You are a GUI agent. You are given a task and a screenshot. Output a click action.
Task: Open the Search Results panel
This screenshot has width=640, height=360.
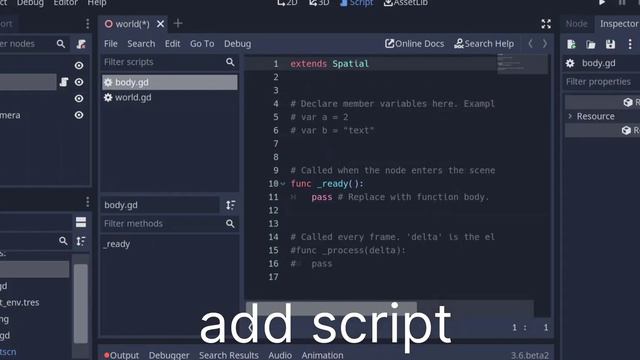pyautogui.click(x=229, y=355)
